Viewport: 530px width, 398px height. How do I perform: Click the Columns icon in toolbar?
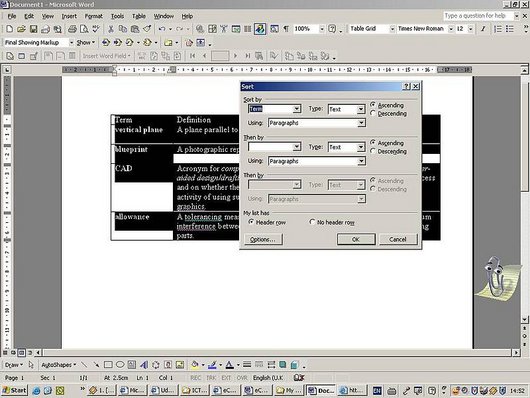248,29
